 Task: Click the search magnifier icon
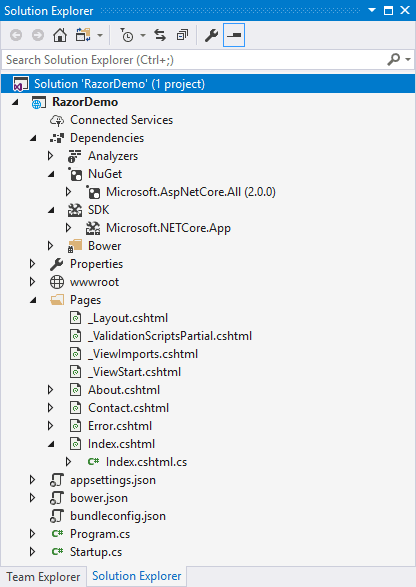[x=394, y=60]
